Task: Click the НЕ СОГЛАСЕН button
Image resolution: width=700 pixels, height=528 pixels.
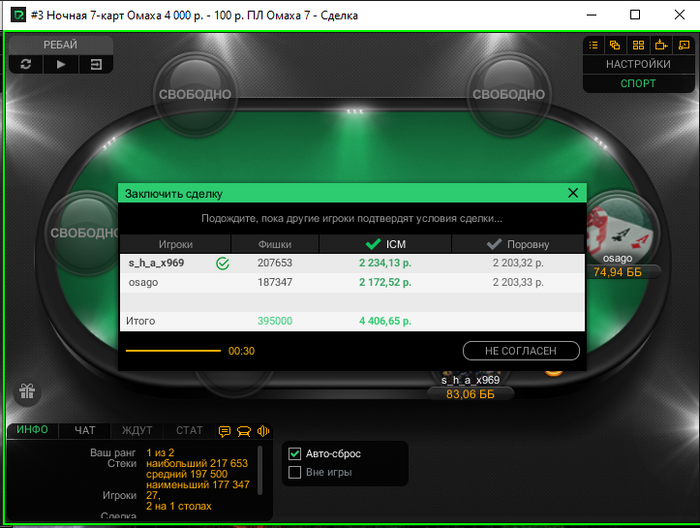Action: pyautogui.click(x=521, y=351)
